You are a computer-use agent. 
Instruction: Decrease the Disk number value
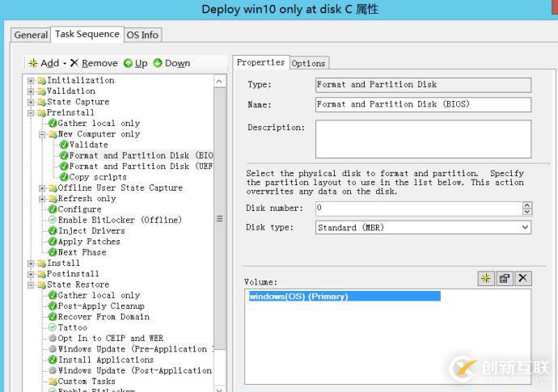527,212
